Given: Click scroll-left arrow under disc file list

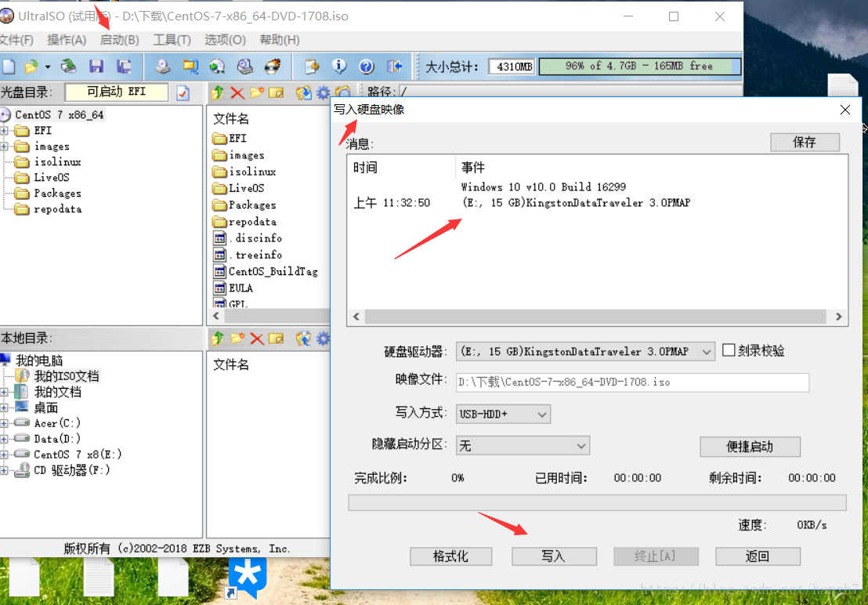Looking at the screenshot, I should 216,316.
